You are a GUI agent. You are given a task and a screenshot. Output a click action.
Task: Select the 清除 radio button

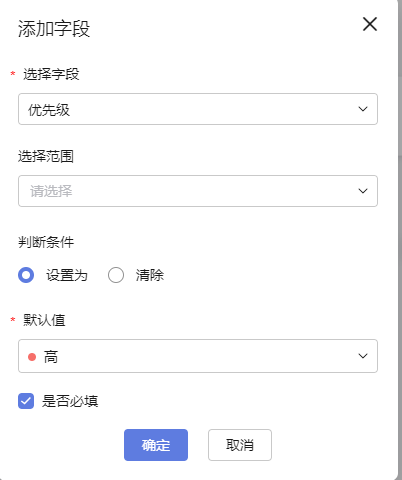tap(116, 275)
